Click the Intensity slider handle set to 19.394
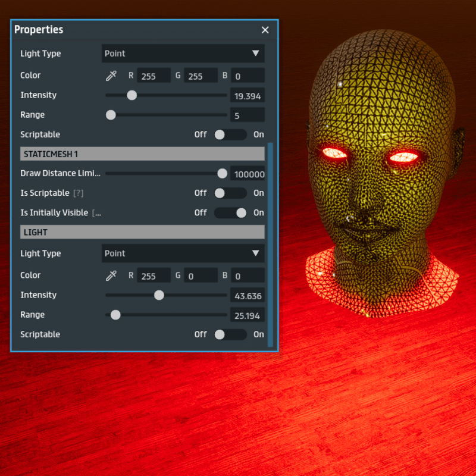This screenshot has width=476, height=476. pos(132,95)
